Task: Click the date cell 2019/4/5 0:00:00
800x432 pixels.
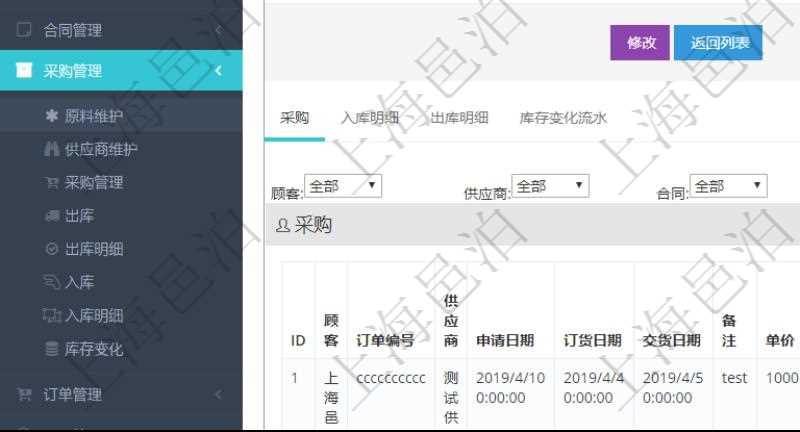Action: coord(673,388)
